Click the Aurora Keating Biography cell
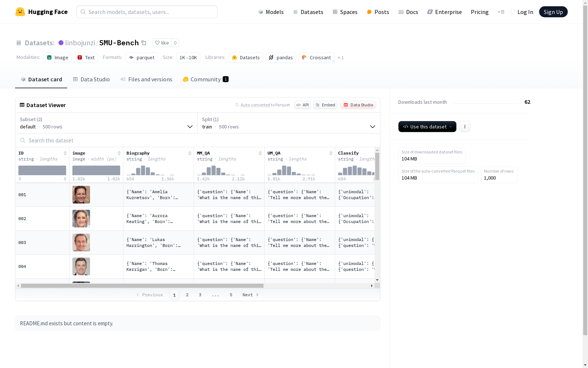The height and width of the screenshot is (368, 588). pyautogui.click(x=158, y=219)
